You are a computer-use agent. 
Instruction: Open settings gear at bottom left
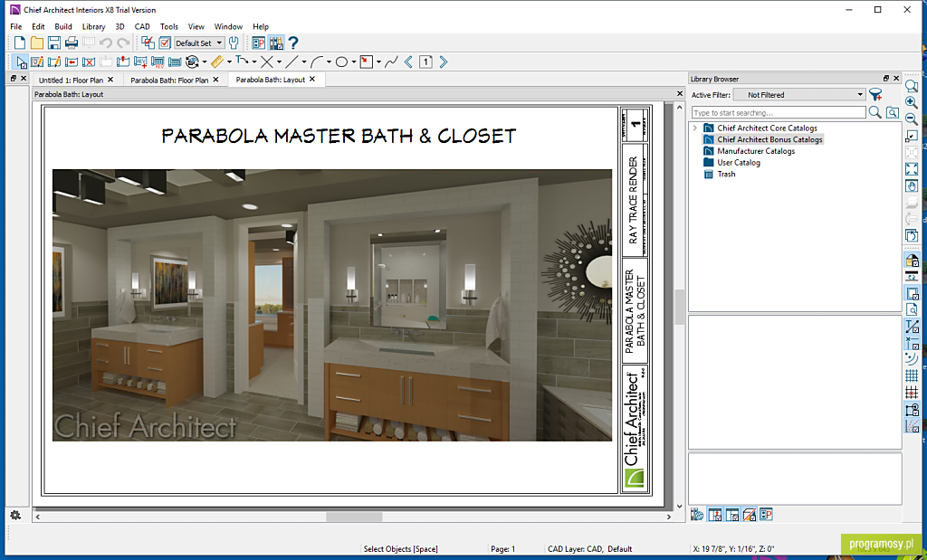click(x=15, y=515)
